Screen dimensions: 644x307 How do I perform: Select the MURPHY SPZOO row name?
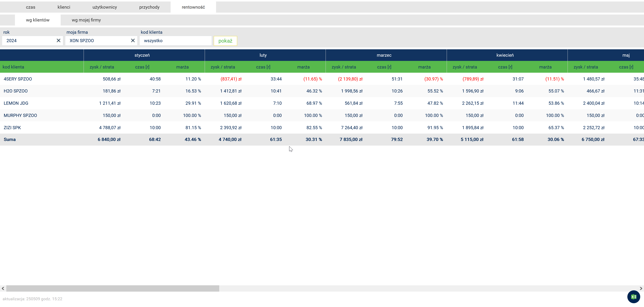pyautogui.click(x=20, y=116)
